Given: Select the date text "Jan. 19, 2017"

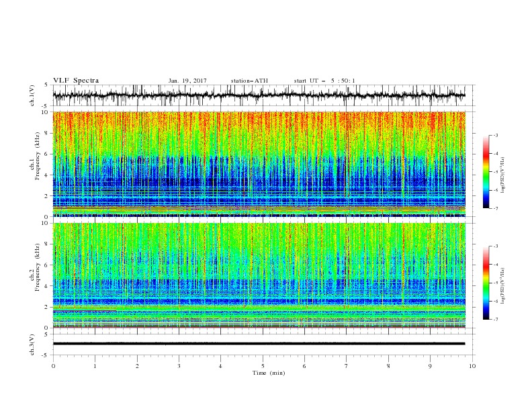Looking at the screenshot, I should [x=187, y=81].
